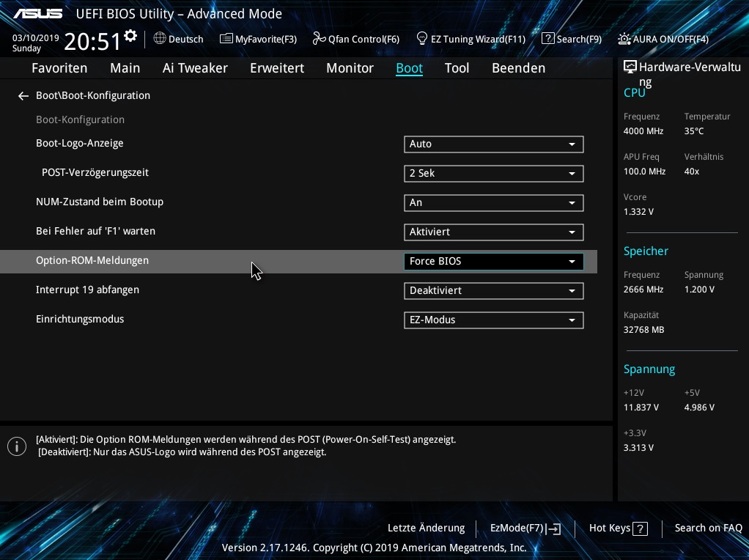Select the Einrichtungsmodus label
Viewport: 749px width, 560px height.
pyautogui.click(x=80, y=319)
